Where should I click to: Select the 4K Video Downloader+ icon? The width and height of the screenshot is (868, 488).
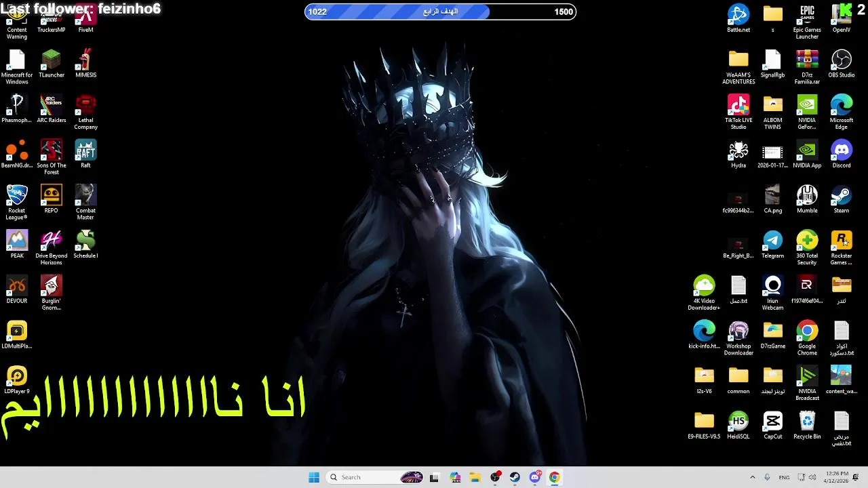pyautogui.click(x=704, y=293)
